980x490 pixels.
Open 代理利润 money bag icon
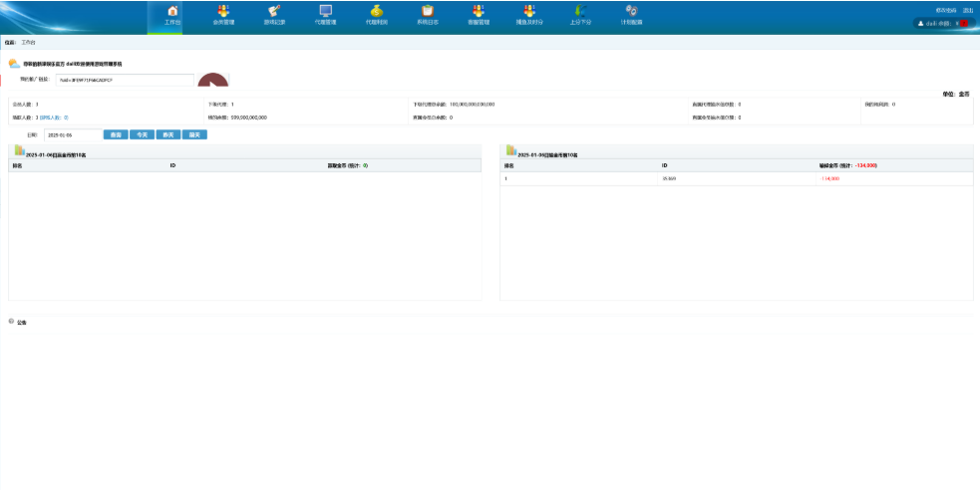(x=376, y=11)
